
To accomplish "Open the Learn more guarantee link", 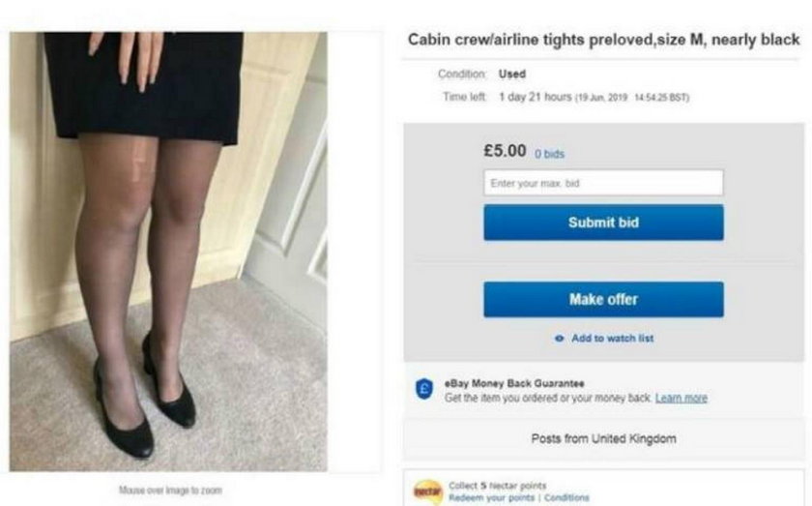I will [x=681, y=399].
